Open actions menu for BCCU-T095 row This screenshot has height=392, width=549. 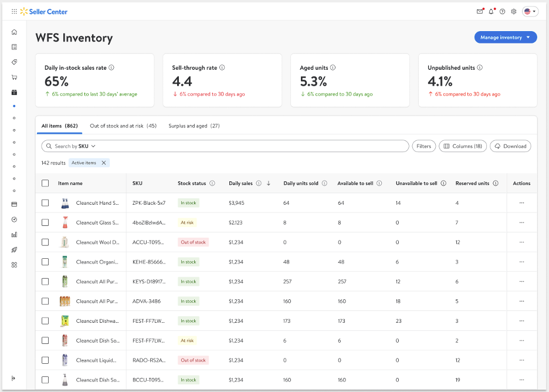pyautogui.click(x=521, y=380)
